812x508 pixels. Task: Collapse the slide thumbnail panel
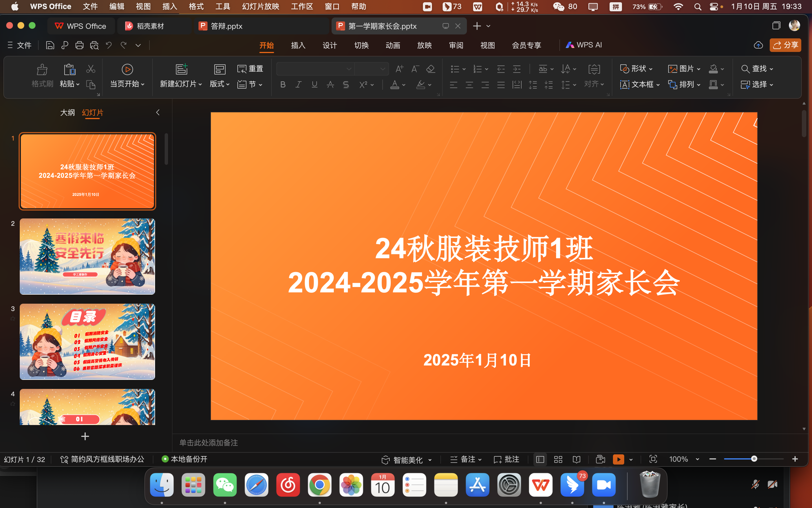[158, 113]
